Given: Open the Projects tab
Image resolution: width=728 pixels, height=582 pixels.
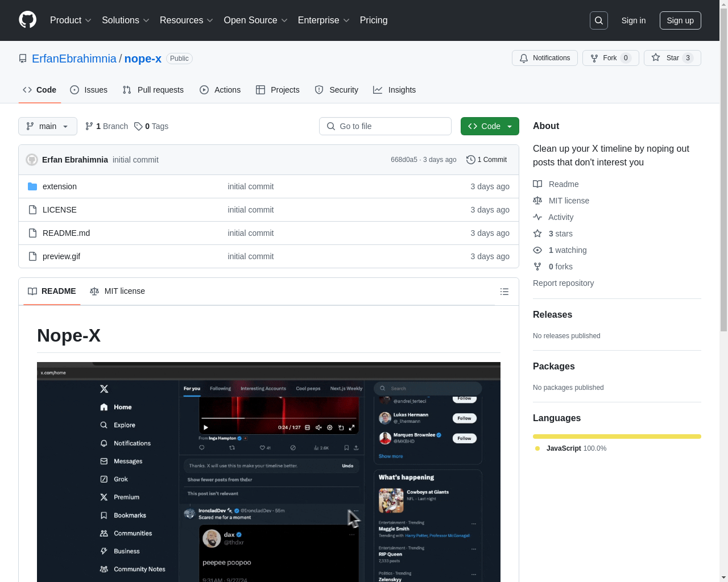Looking at the screenshot, I should (x=278, y=90).
